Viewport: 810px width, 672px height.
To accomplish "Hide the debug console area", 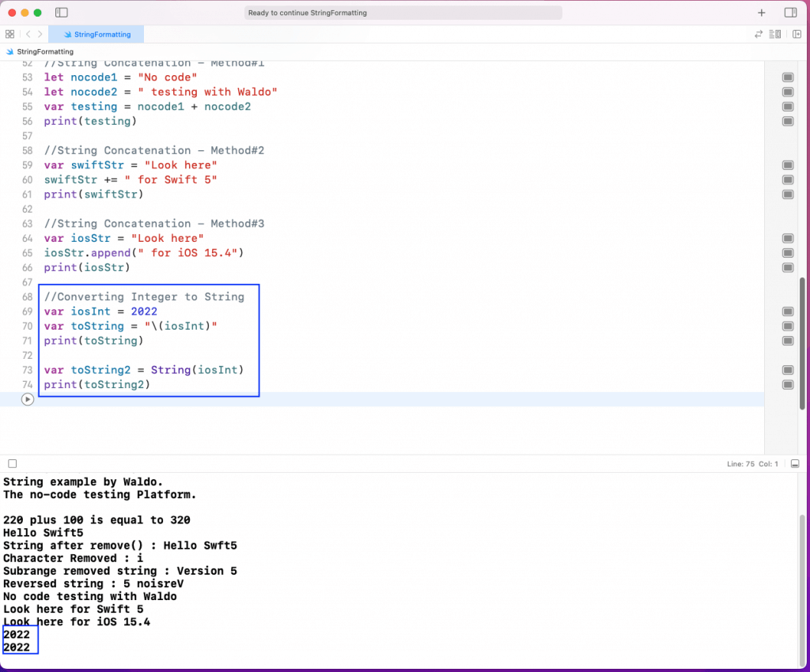I will [x=795, y=464].
